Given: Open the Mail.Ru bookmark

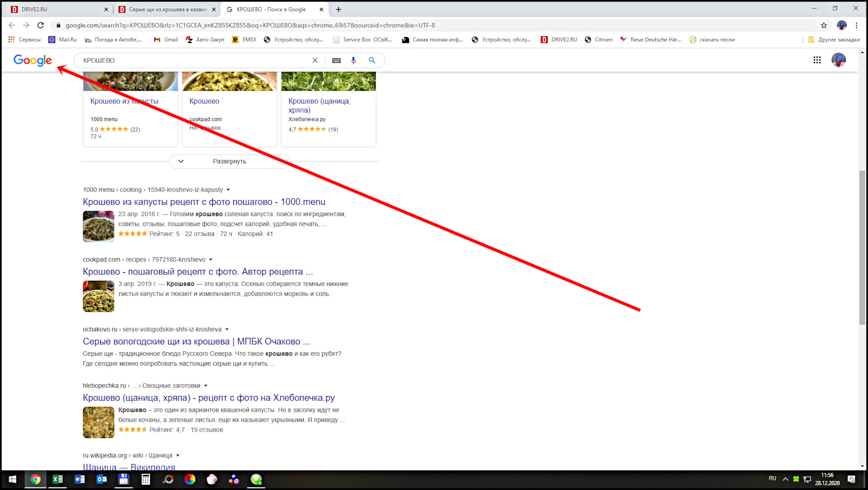Looking at the screenshot, I should (62, 40).
